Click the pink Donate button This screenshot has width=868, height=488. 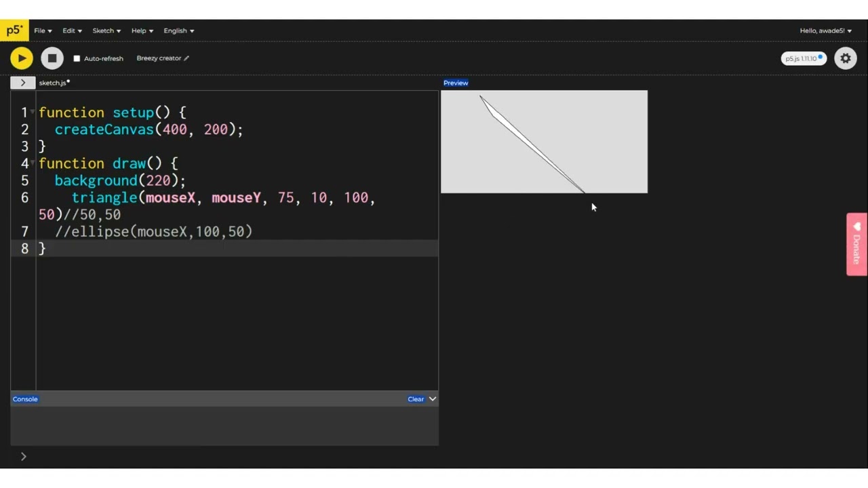[x=856, y=244]
